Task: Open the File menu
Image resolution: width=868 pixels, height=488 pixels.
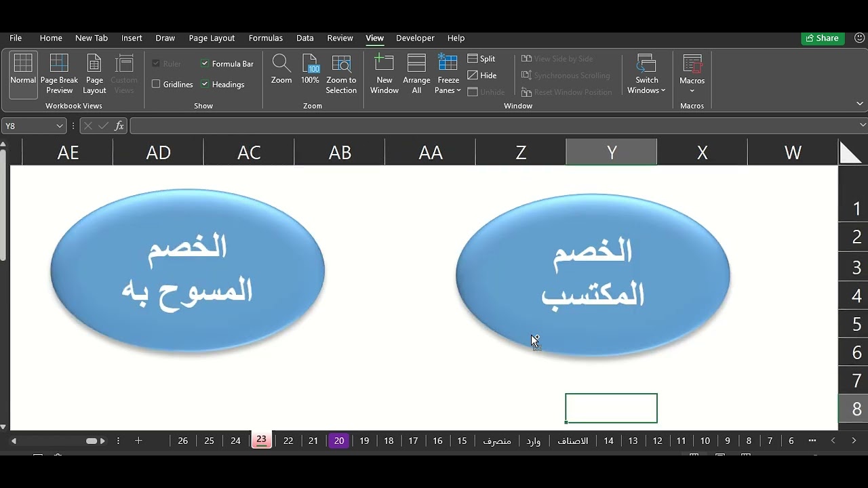Action: tap(16, 38)
